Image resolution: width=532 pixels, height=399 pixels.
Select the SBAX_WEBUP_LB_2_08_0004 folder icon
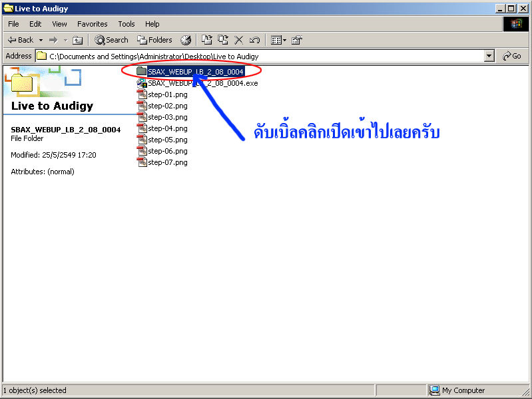[x=141, y=71]
